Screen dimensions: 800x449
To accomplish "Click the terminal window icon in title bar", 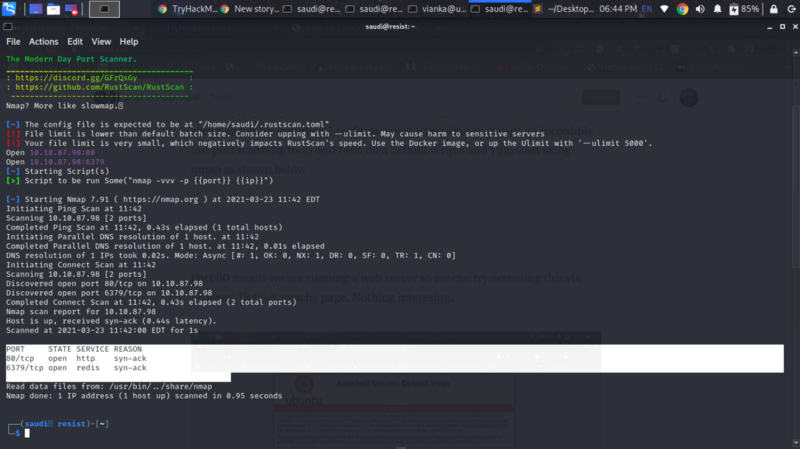I will (x=8, y=27).
